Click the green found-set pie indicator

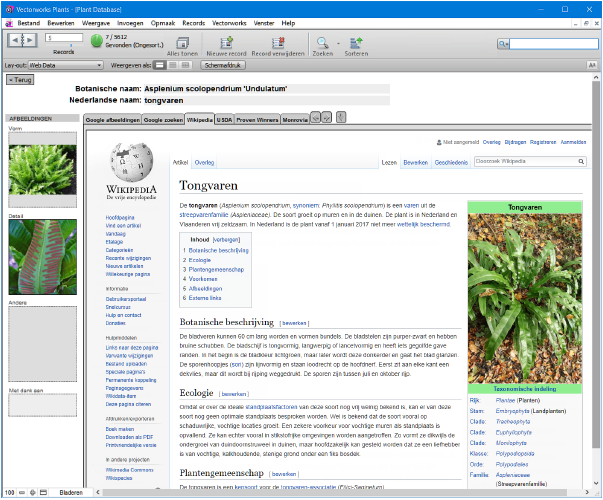[97, 41]
